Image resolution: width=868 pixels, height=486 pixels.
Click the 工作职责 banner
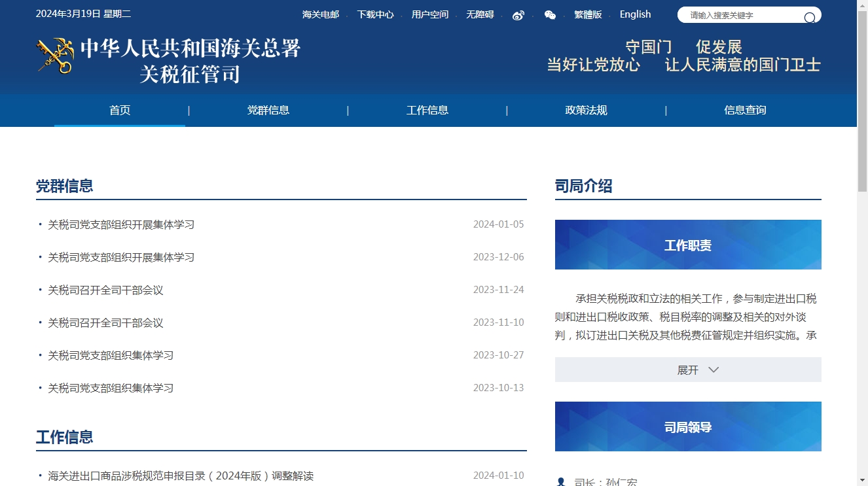(x=688, y=245)
